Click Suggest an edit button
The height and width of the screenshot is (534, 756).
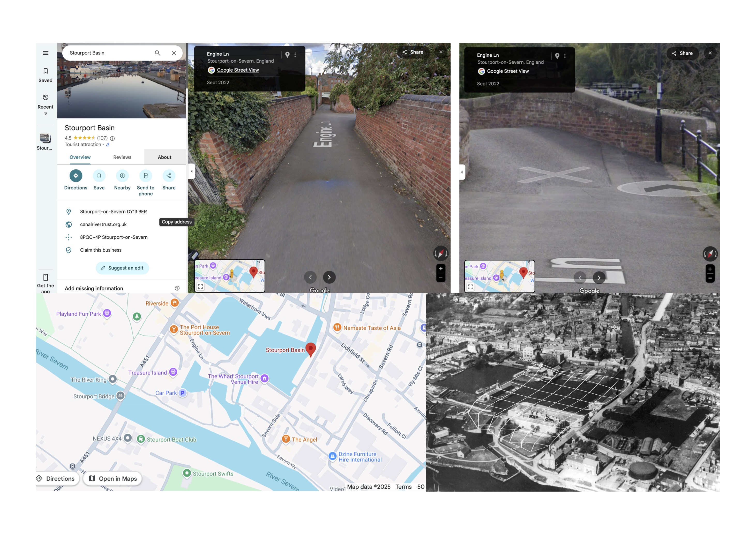pos(122,268)
